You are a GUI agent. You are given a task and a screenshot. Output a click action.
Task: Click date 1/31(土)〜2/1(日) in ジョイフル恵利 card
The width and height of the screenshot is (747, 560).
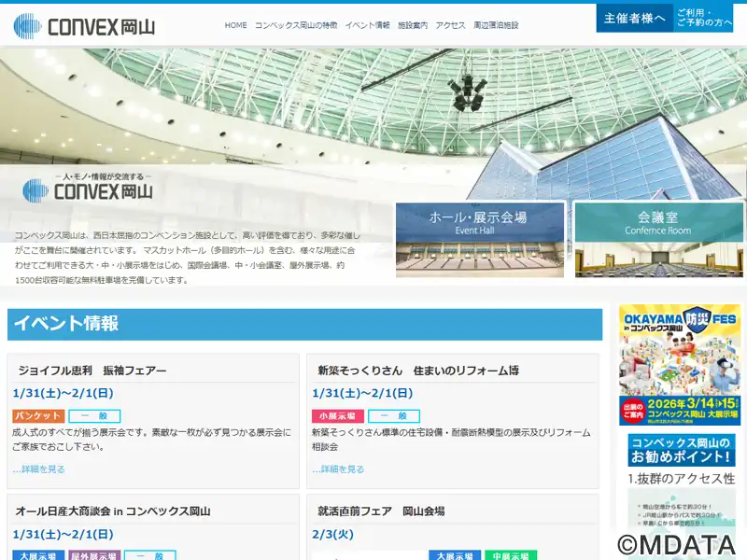pyautogui.click(x=63, y=393)
